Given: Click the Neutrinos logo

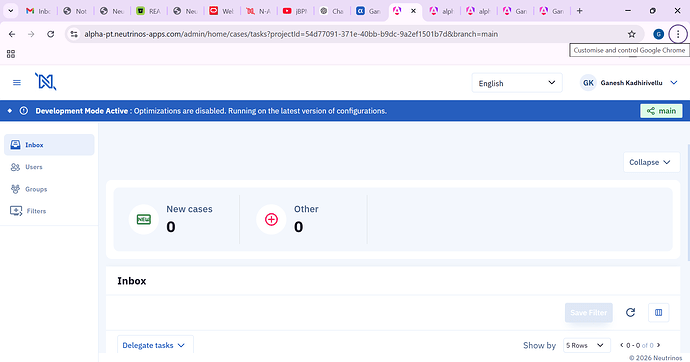Looking at the screenshot, I should [45, 82].
